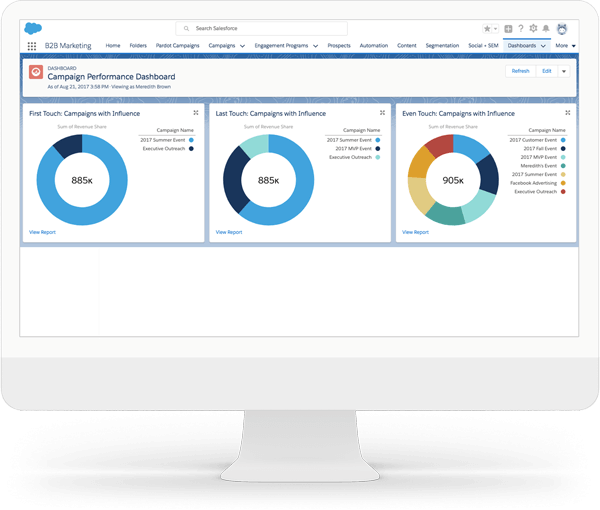The image size is (600, 510).
Task: Click the red segment of Even Touch donut
Action: (x=440, y=145)
